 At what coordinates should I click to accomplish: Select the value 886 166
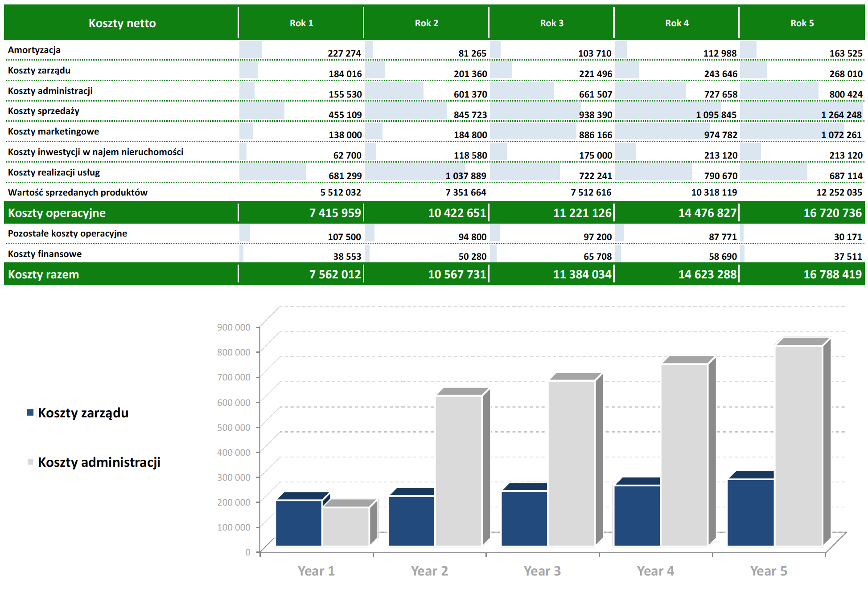point(596,135)
